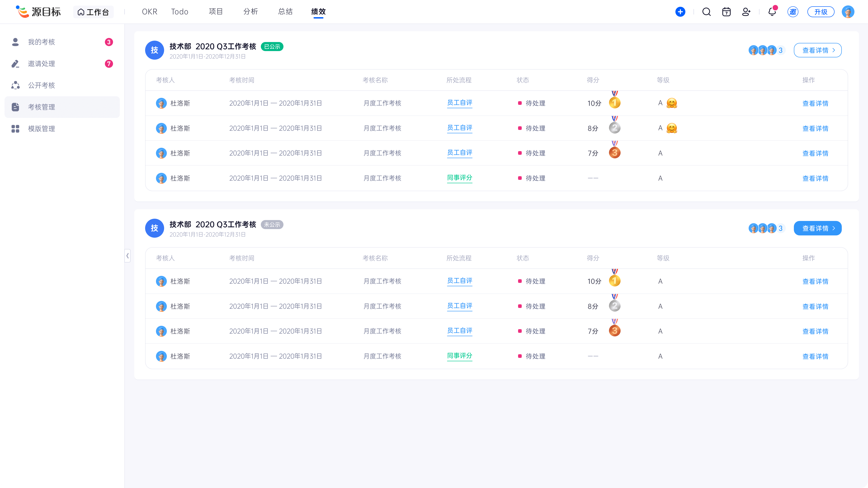Open 查看详情 of the 已公示 assessment card
This screenshot has width=868, height=488.
(817, 50)
